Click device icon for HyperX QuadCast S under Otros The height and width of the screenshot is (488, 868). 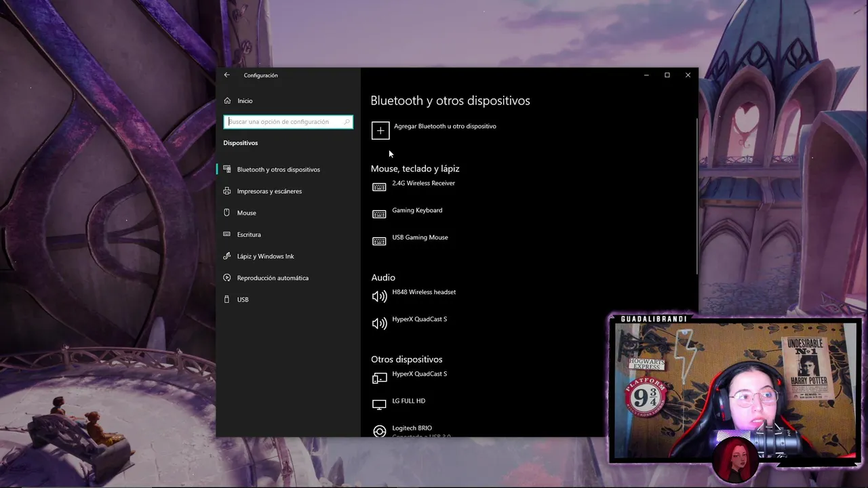pos(379,378)
